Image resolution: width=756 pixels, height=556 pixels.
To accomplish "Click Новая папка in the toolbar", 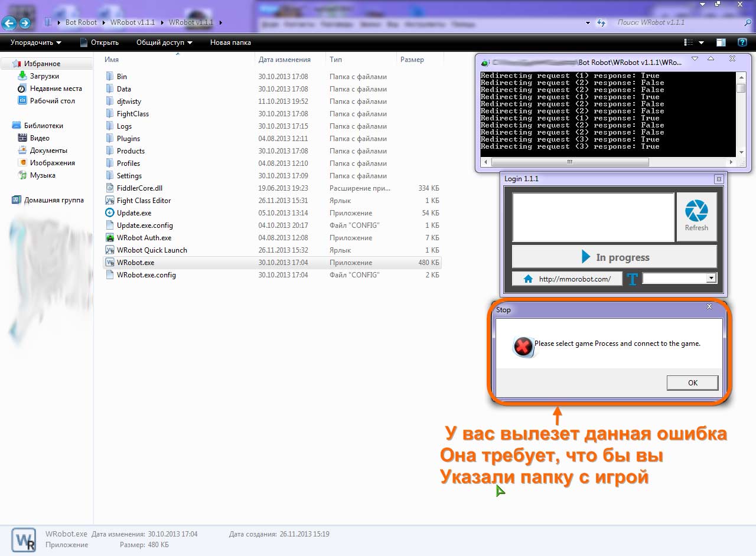I will click(x=230, y=42).
